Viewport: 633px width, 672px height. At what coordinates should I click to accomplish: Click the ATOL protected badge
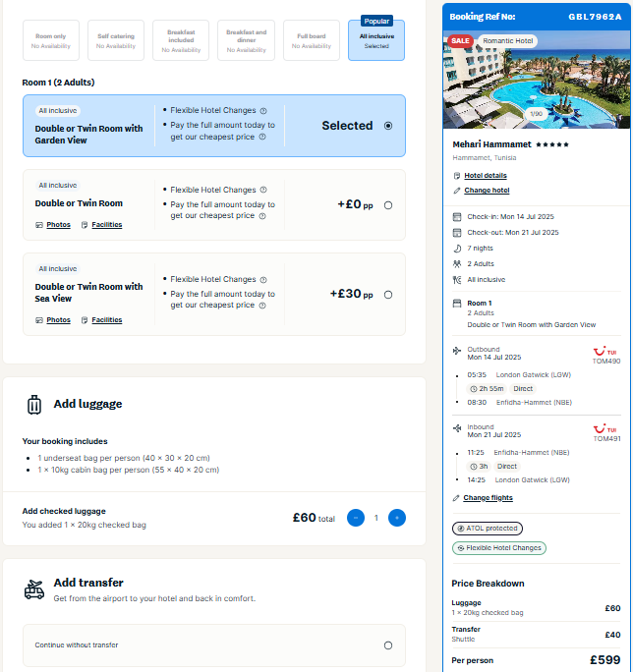click(x=488, y=529)
